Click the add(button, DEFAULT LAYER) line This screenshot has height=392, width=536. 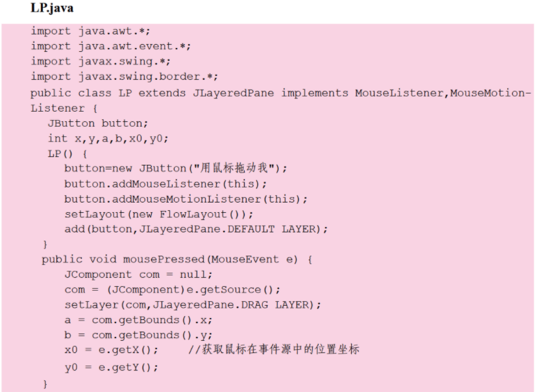196,229
